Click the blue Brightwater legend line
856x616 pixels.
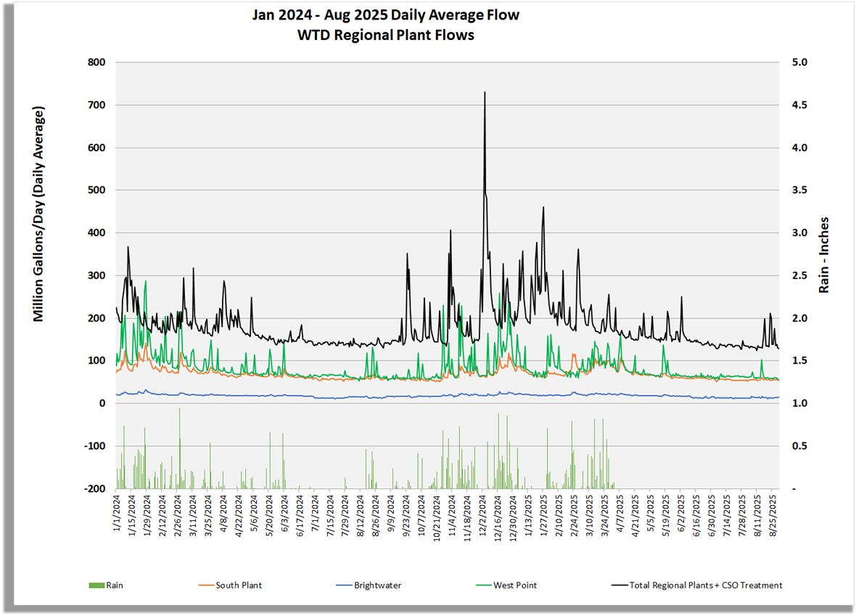click(343, 585)
